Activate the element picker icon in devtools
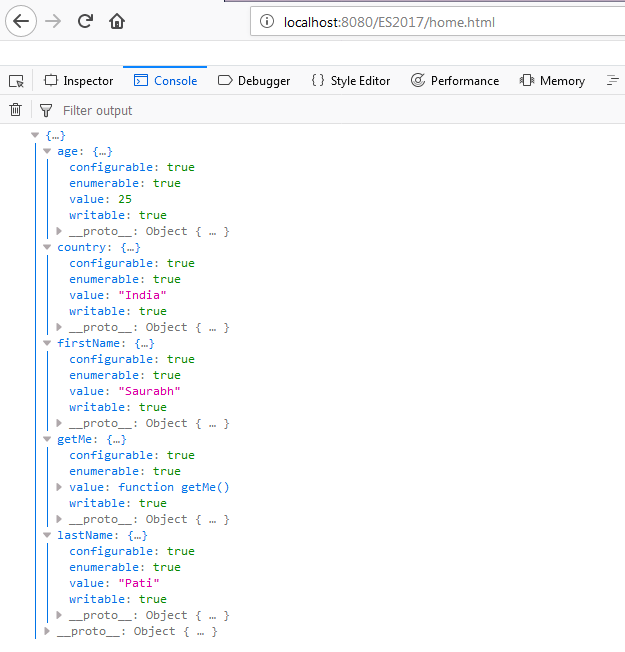Image resolution: width=625 pixels, height=652 pixels. (x=16, y=81)
